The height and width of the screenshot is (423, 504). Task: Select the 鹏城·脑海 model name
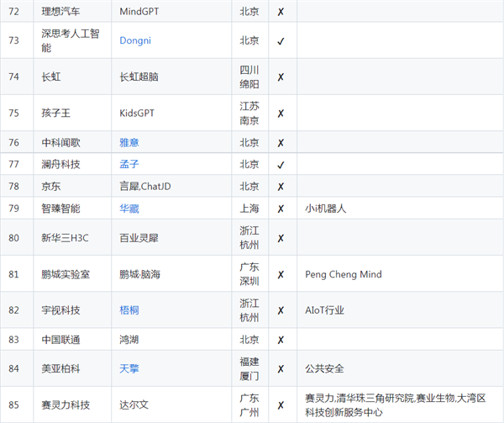pyautogui.click(x=139, y=274)
